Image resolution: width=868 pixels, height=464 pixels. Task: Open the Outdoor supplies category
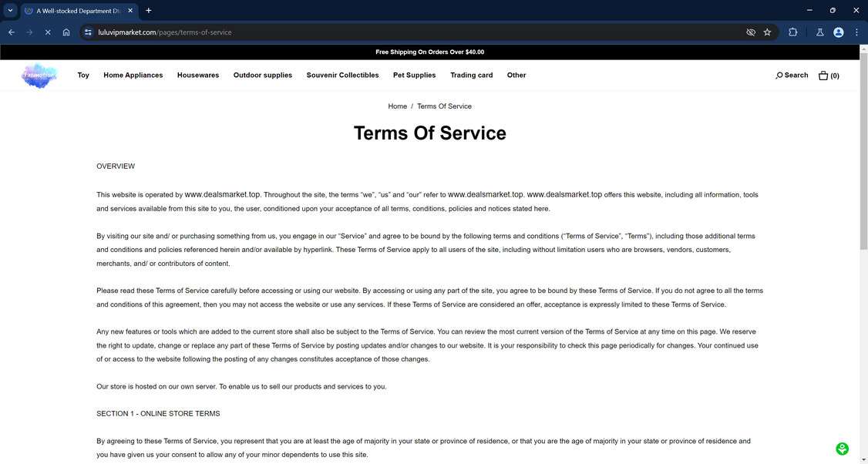coord(262,76)
